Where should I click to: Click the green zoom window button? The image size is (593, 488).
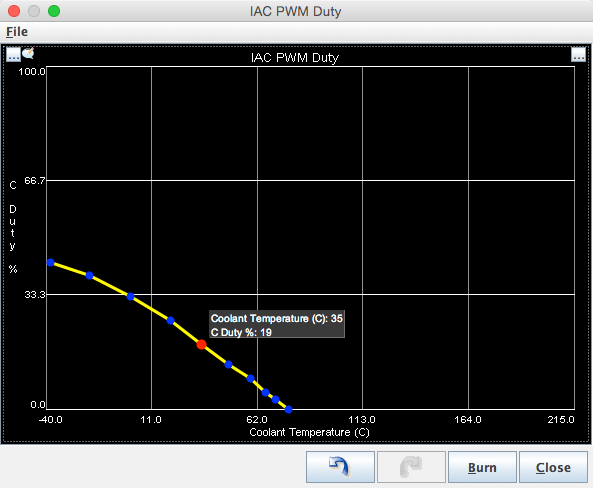[54, 11]
